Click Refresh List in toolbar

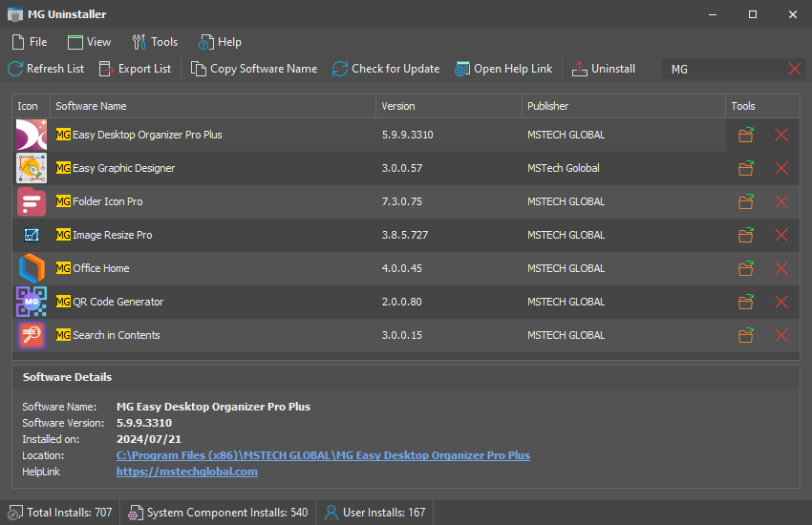click(x=46, y=69)
